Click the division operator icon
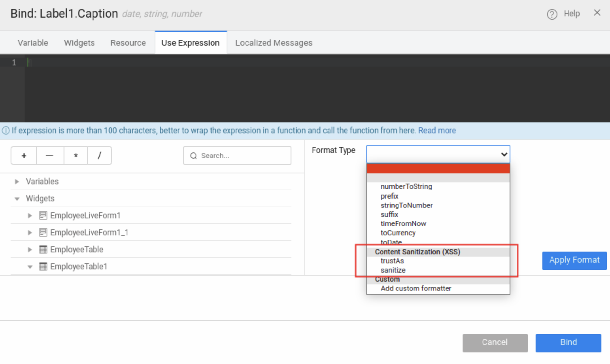This screenshot has width=610, height=364. coord(100,156)
